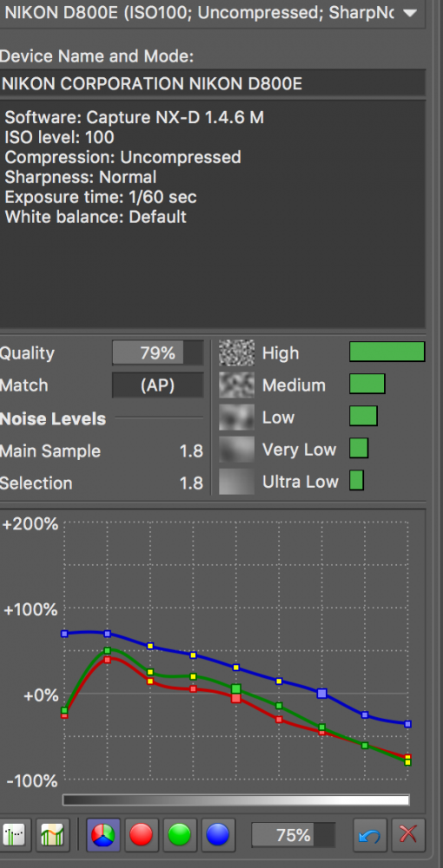Image resolution: width=443 pixels, height=868 pixels.
Task: Select the large red square point on the red curve
Action: pos(236,699)
